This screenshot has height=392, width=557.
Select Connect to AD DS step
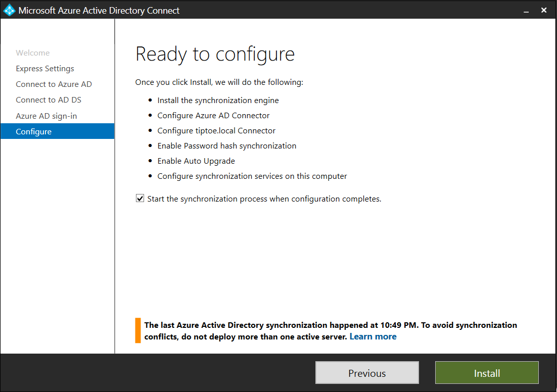point(49,100)
